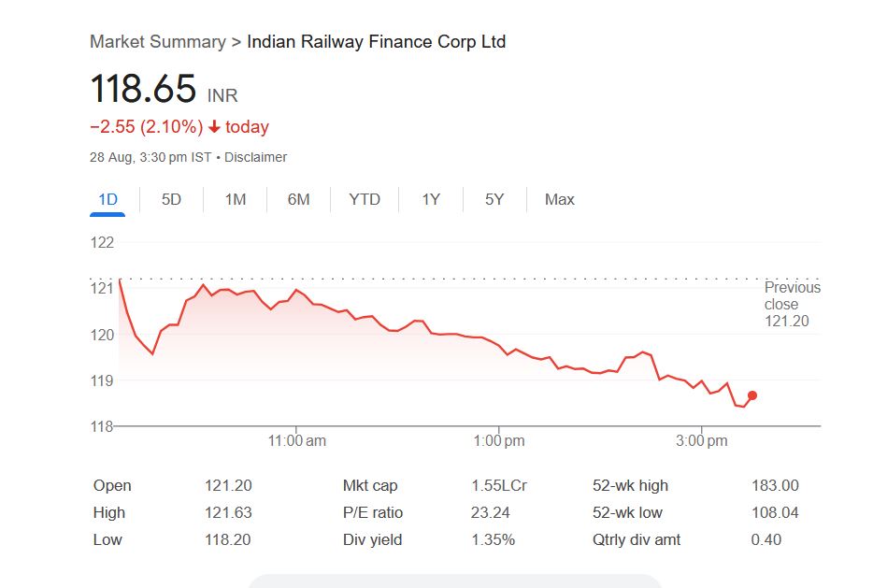Screen dimensions: 873x588
Task: Switch to the 5D chart tab
Action: (171, 199)
